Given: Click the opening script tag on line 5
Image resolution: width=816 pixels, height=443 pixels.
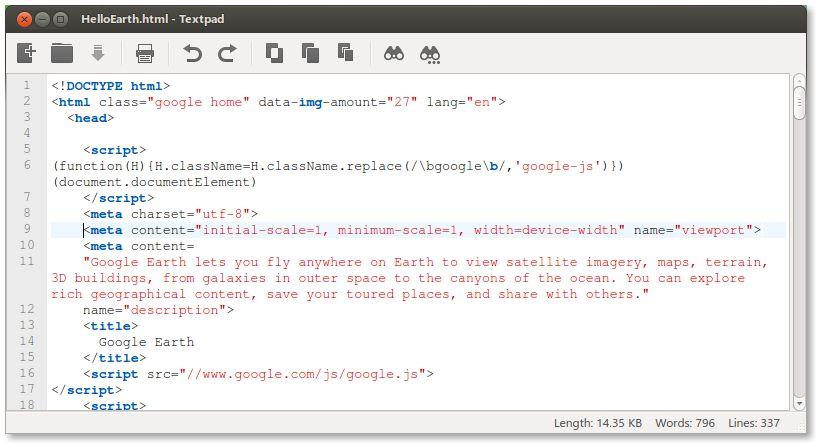Looking at the screenshot, I should (x=114, y=150).
